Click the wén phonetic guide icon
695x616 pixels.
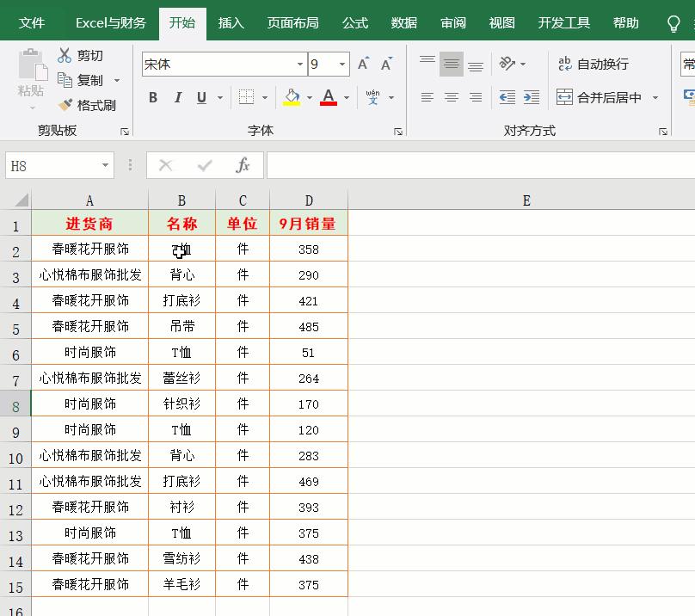[372, 97]
